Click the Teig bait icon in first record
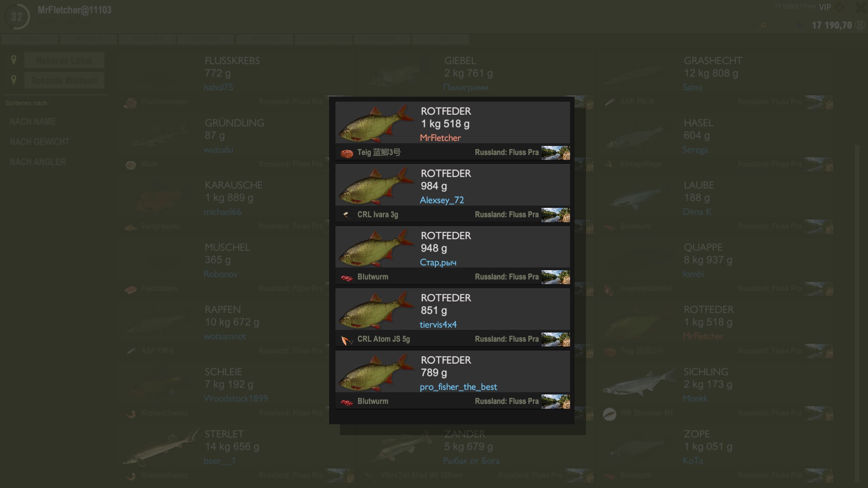 (347, 153)
